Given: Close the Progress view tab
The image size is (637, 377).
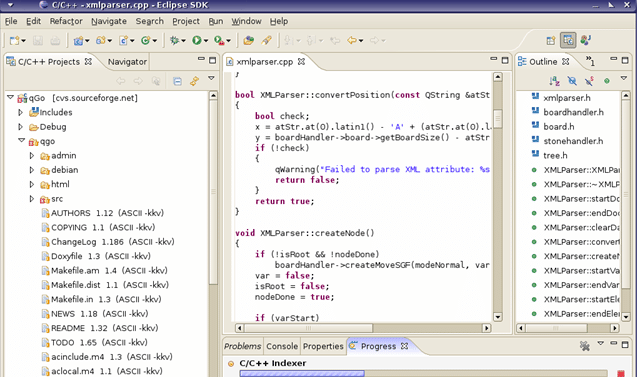Looking at the screenshot, I should click(404, 346).
